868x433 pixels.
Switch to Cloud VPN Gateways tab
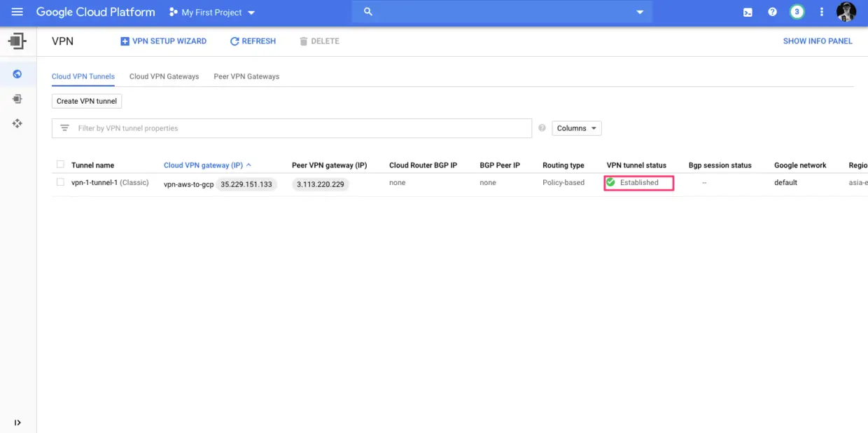coord(164,76)
